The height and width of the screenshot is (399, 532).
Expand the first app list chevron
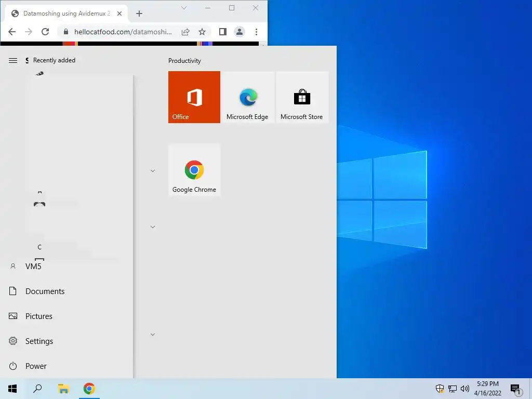coord(153,170)
